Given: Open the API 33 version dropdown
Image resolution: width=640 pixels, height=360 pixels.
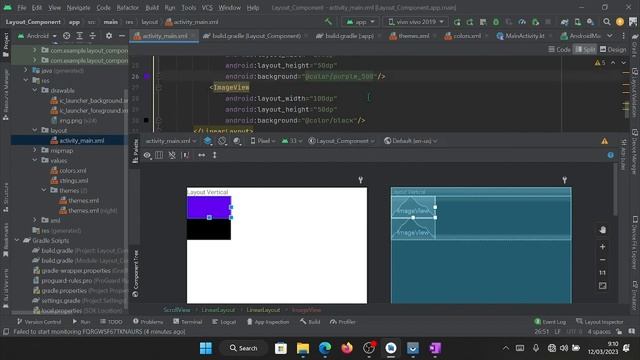Looking at the screenshot, I should tap(292, 141).
